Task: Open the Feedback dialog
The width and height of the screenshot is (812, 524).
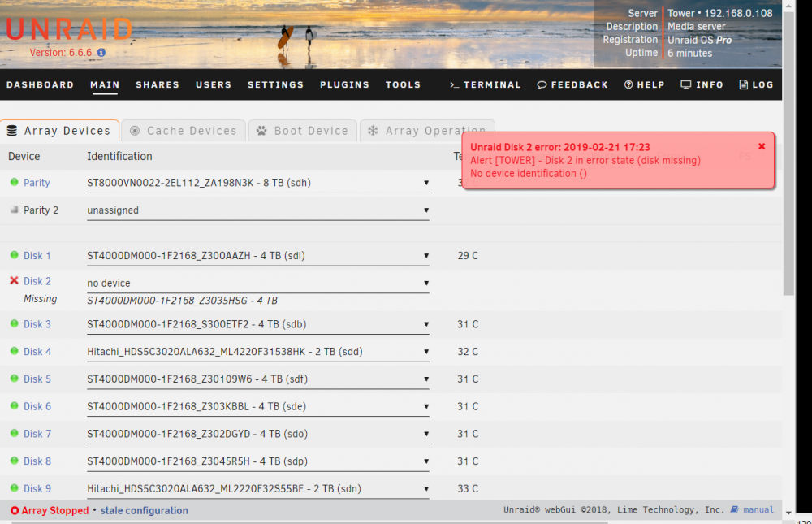Action: tap(572, 84)
